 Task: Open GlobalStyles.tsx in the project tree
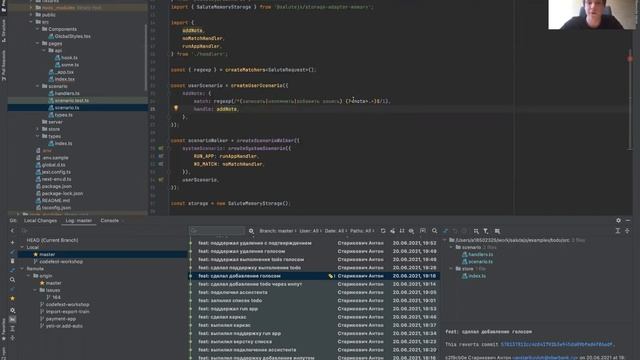[x=73, y=36]
